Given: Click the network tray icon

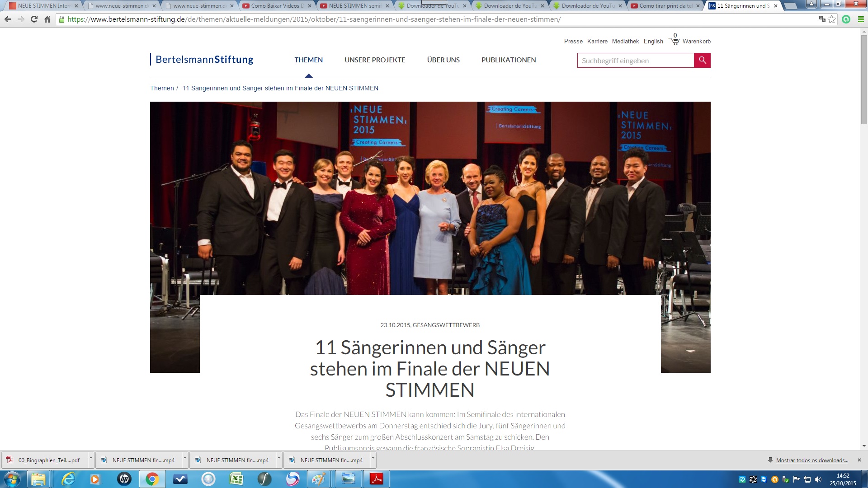Looking at the screenshot, I should (807, 479).
